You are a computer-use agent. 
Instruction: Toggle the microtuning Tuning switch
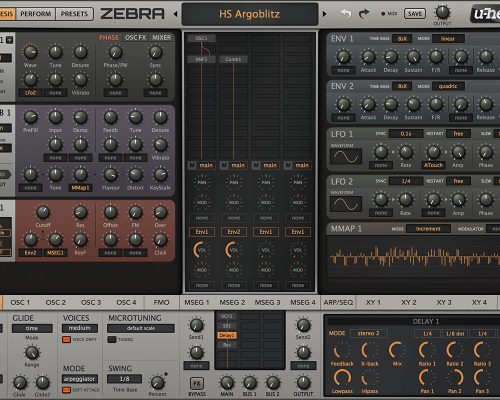[x=112, y=339]
